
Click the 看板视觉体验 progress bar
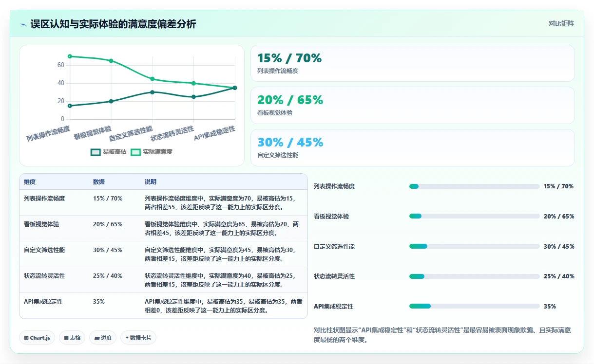474,216
